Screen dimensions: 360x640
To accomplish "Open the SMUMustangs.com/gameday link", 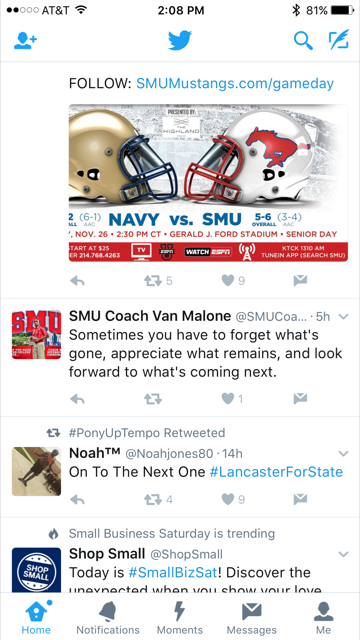I will pos(235,84).
